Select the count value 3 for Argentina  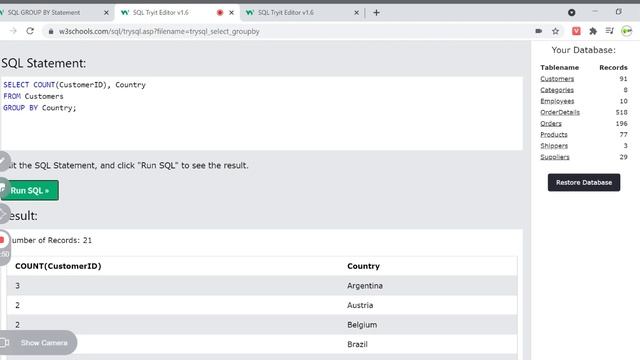click(x=18, y=286)
